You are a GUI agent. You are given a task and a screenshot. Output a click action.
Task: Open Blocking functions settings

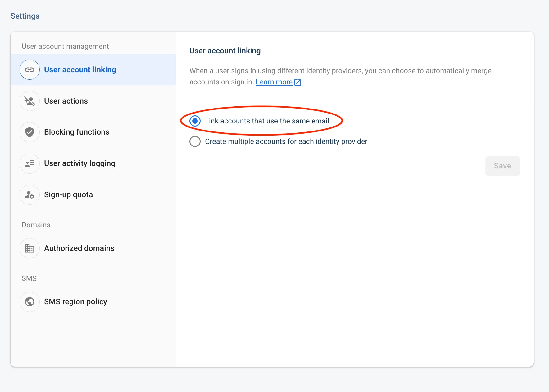(77, 132)
